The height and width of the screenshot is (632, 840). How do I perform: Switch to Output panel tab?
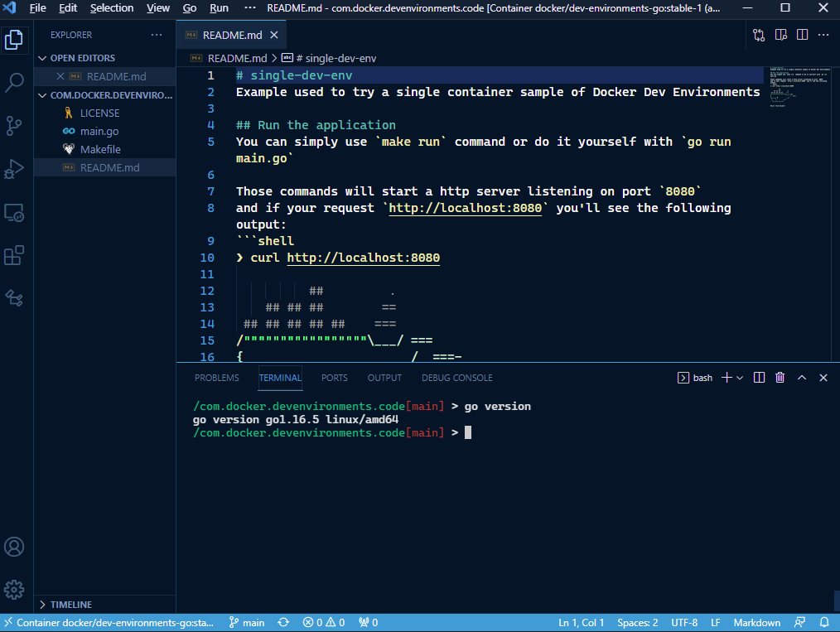pos(384,378)
